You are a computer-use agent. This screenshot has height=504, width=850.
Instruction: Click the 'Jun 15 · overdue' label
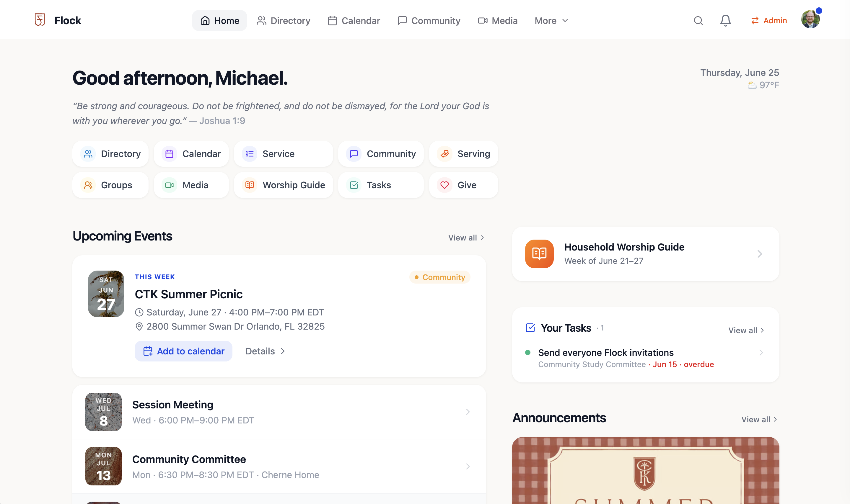pyautogui.click(x=683, y=364)
